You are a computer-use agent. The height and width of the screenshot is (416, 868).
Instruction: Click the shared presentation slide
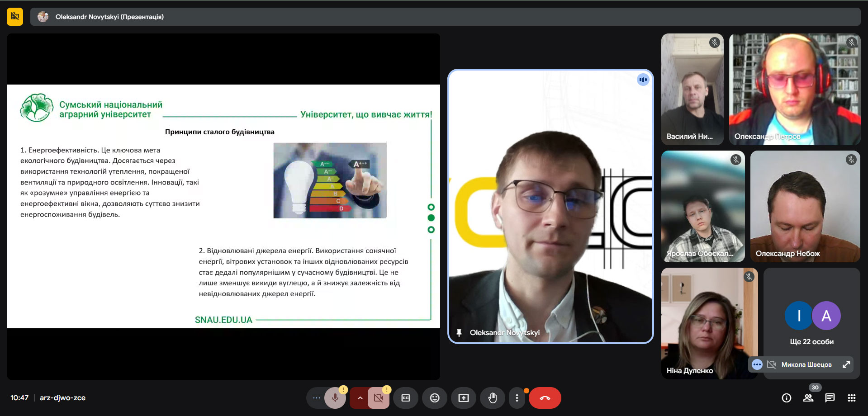pyautogui.click(x=223, y=206)
